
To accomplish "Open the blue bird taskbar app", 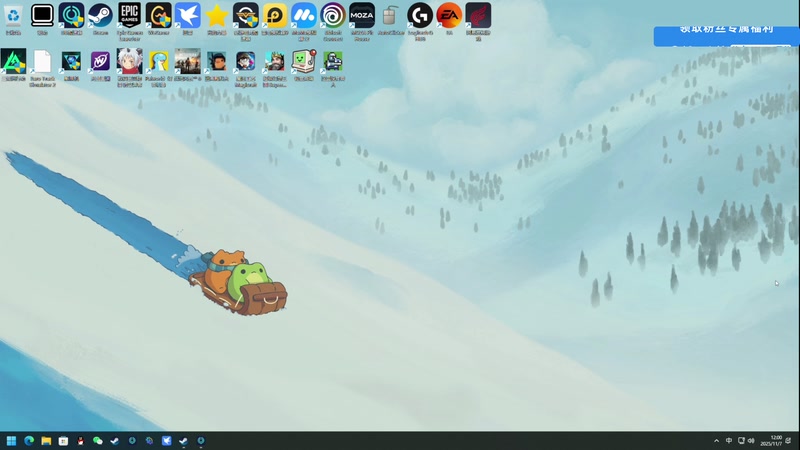I will [x=166, y=441].
